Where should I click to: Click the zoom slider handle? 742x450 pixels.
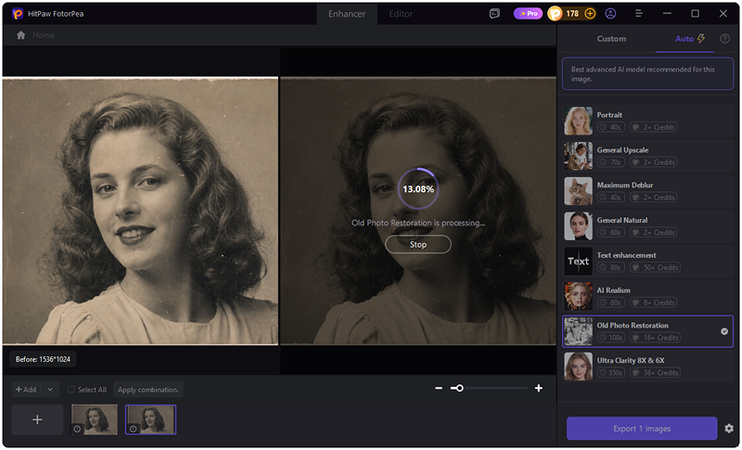click(459, 388)
